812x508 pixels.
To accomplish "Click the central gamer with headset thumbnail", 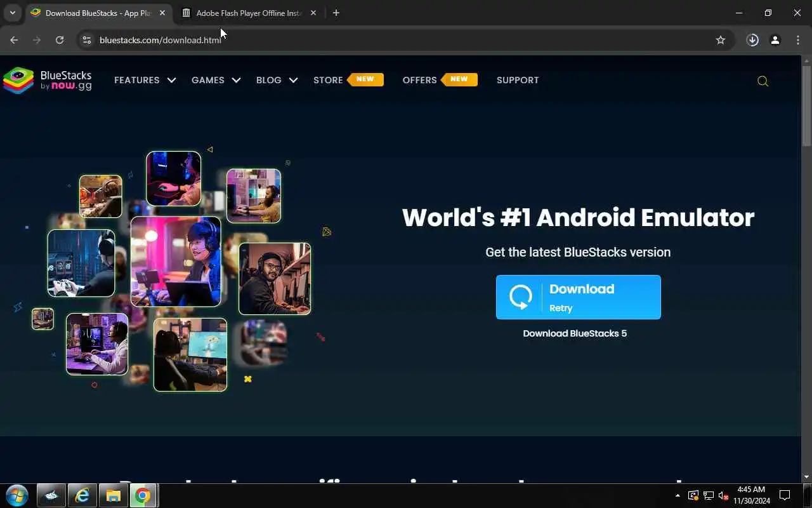I will pyautogui.click(x=176, y=262).
